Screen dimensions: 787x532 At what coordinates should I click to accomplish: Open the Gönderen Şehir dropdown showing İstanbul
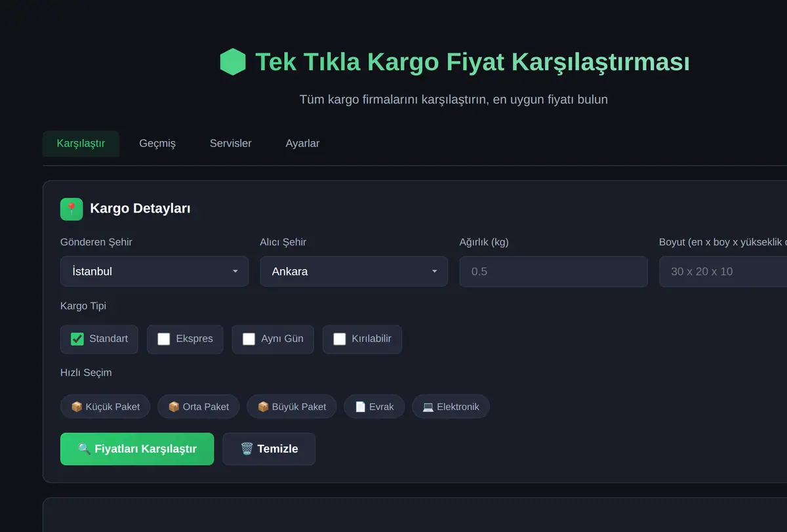154,271
